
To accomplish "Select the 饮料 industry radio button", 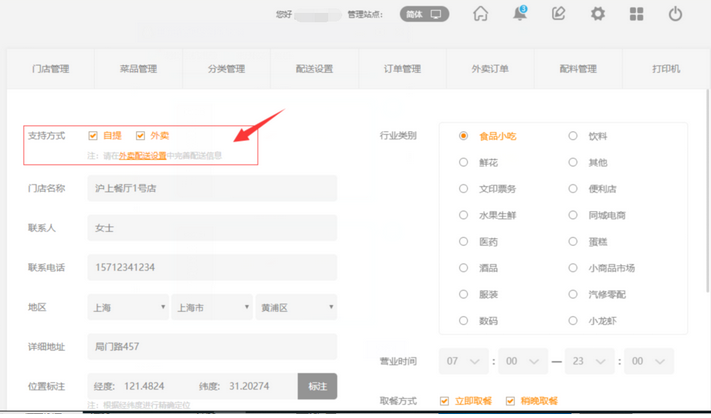I will pos(573,136).
